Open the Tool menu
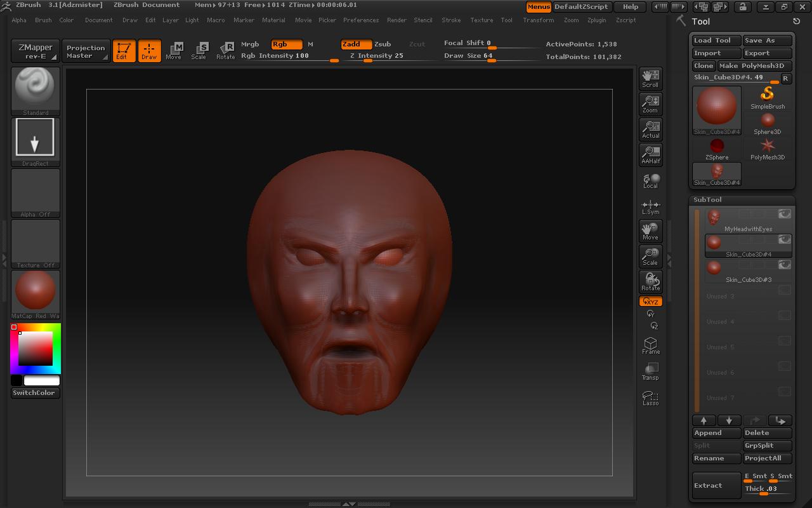 click(x=506, y=20)
